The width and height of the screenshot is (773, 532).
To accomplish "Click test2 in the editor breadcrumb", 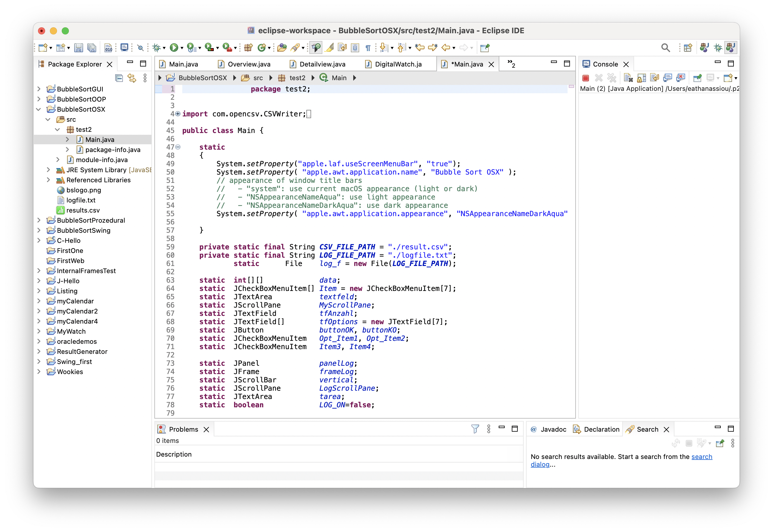I will coord(297,78).
